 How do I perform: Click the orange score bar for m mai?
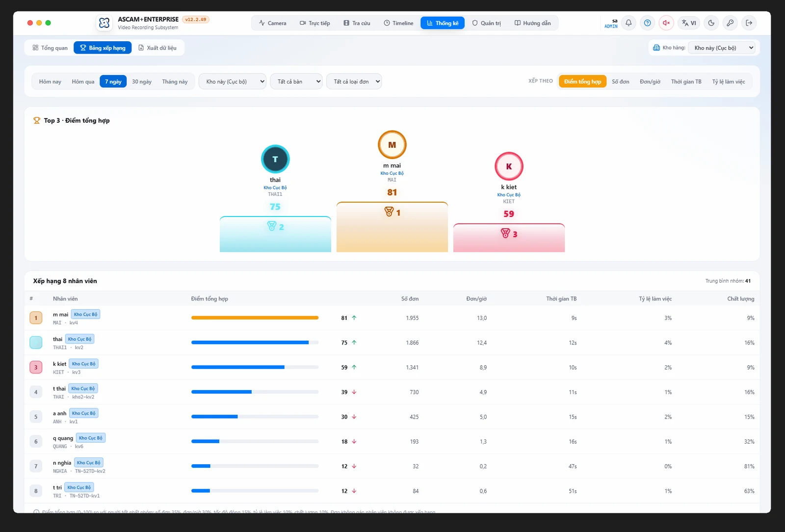[x=255, y=318]
